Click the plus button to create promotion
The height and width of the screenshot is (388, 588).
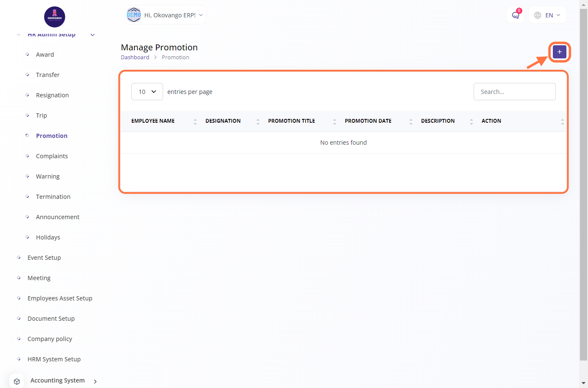click(559, 52)
